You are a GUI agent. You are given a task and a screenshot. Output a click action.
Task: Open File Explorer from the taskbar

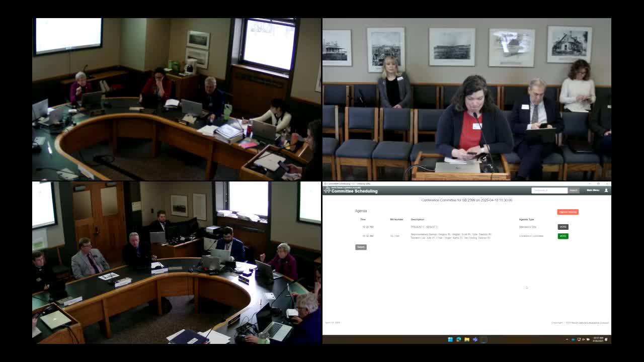tap(466, 339)
